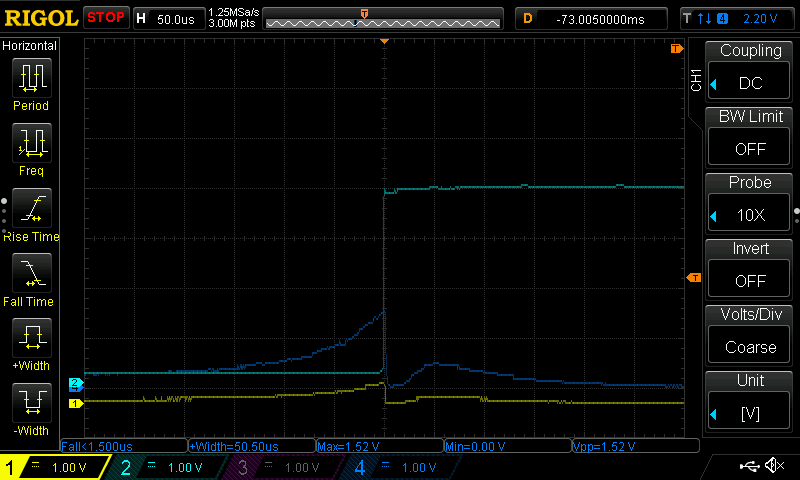The height and width of the screenshot is (480, 800).
Task: Click the D delay label
Action: tap(528, 19)
